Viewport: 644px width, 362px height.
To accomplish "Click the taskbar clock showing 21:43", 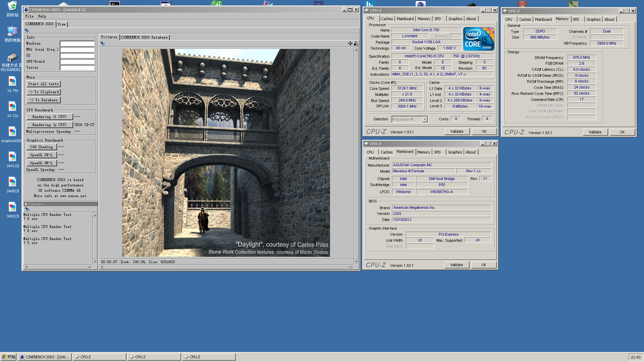I will (635, 357).
